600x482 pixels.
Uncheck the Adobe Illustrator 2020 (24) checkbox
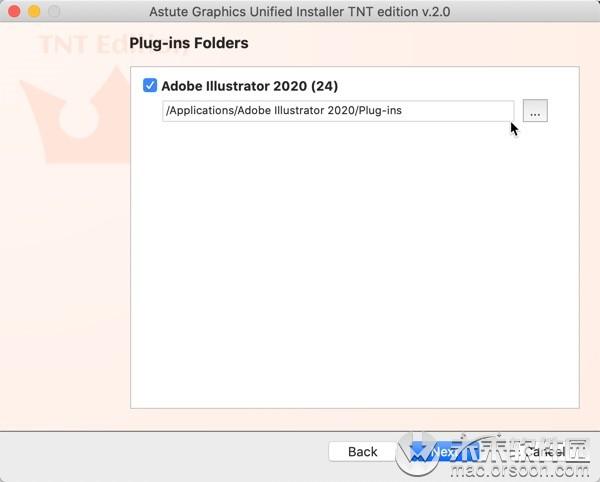click(150, 85)
